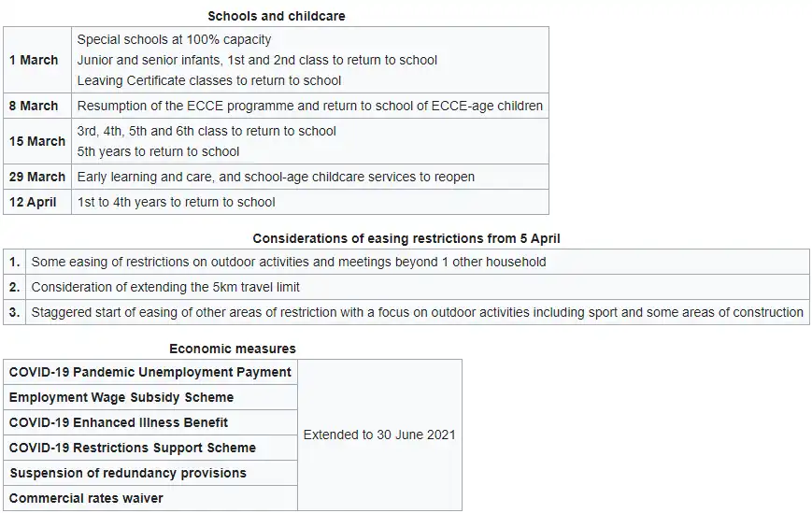Screen dimensions: 812x513
Task: Click the "Extended to 30 June 2021" cell
Action: pyautogui.click(x=379, y=435)
